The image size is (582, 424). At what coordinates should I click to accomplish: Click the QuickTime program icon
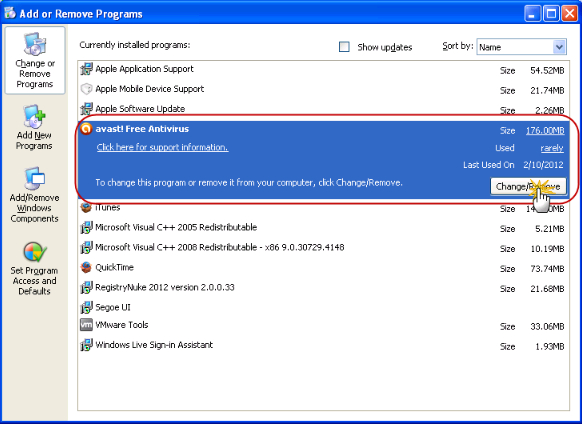(x=86, y=267)
